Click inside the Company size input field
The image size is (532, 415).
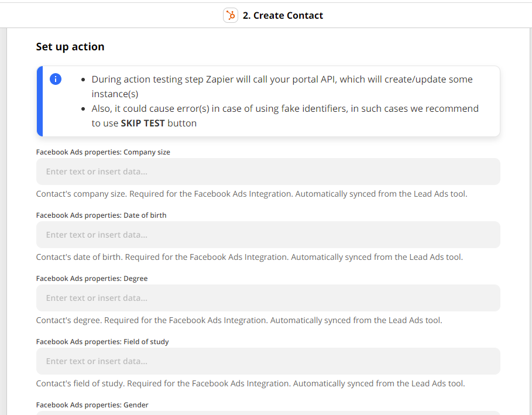tap(268, 171)
